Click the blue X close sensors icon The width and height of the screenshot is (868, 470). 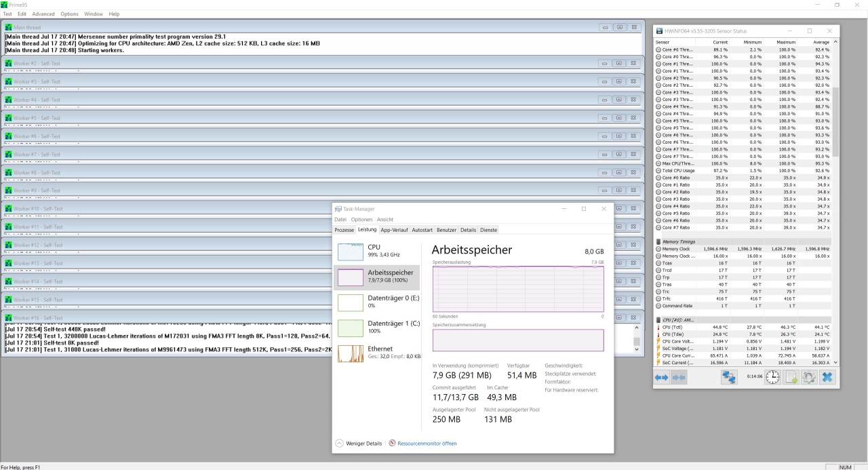[827, 376]
